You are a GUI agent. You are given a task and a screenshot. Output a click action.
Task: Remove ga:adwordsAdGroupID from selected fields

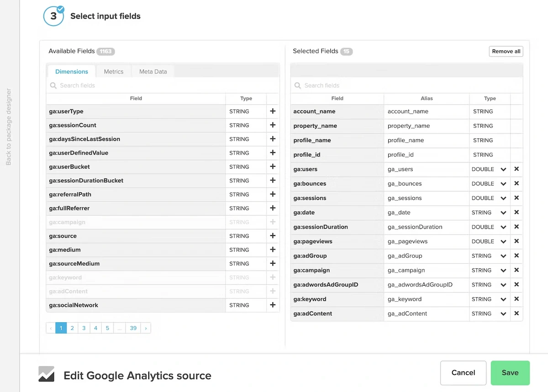click(x=516, y=285)
